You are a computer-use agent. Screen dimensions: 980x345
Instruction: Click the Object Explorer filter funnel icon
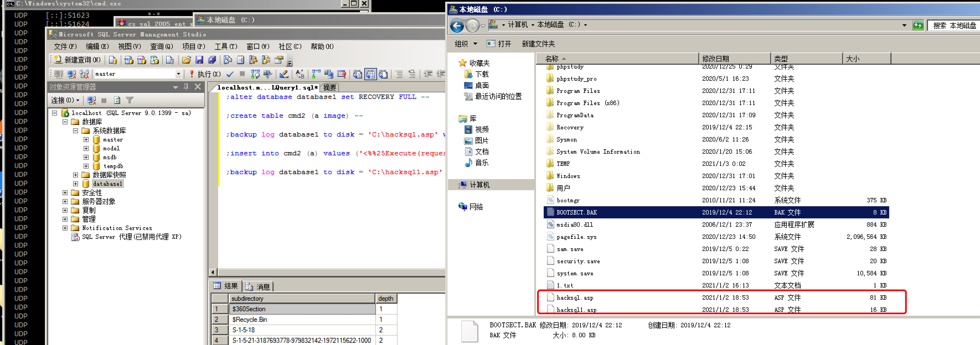129,100
